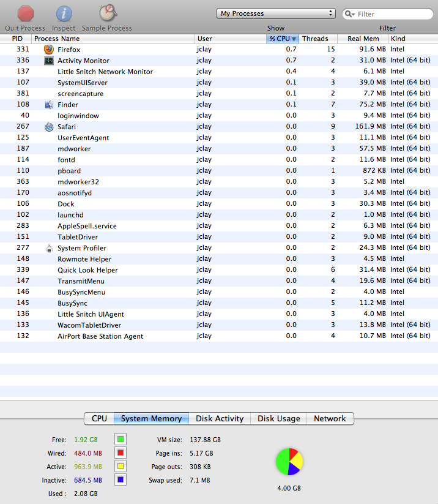The image size is (438, 504).
Task: Click the 91.6 MB Real Mem value
Action: coord(373,49)
